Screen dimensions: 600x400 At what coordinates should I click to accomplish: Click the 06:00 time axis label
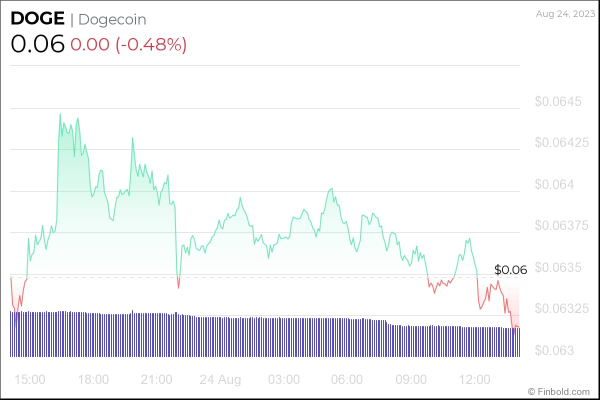347,380
